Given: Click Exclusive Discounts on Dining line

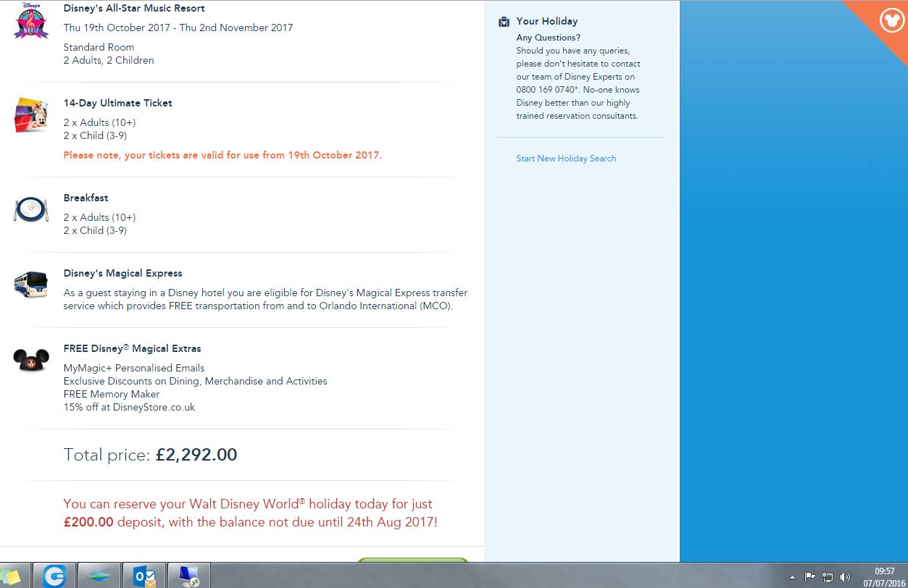Looking at the screenshot, I should pyautogui.click(x=195, y=381).
